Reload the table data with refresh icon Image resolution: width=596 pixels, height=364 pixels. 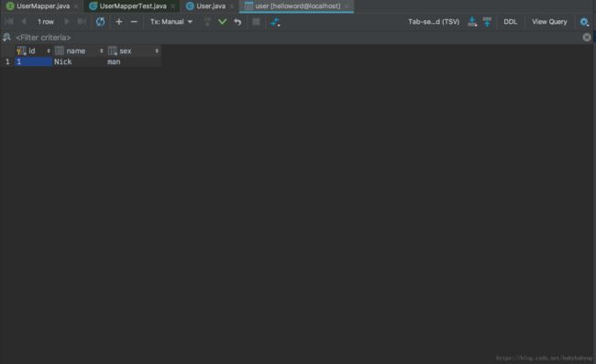pyautogui.click(x=100, y=22)
